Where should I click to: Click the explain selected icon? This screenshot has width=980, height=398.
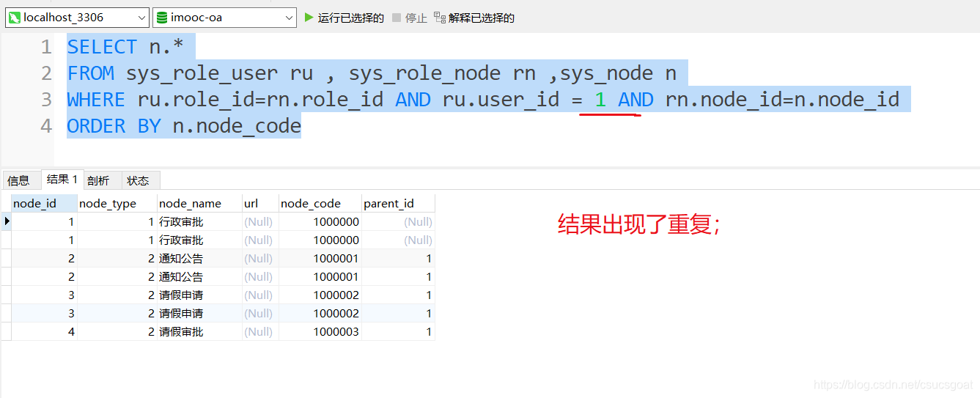(x=439, y=18)
